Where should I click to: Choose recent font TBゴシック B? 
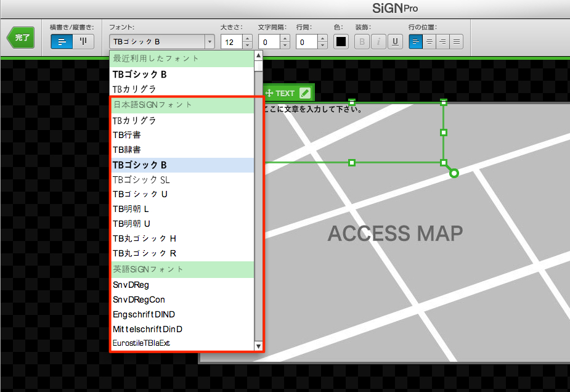pos(182,75)
